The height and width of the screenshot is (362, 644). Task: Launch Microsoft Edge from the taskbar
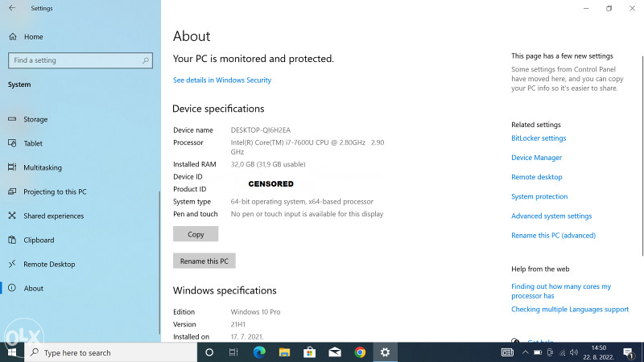point(259,352)
